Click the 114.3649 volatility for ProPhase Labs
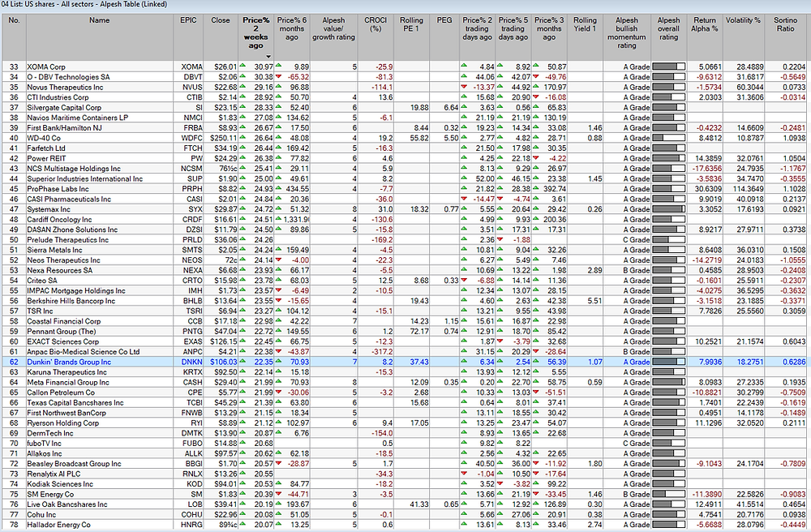Viewport: 811px width, 532px height. [744, 189]
